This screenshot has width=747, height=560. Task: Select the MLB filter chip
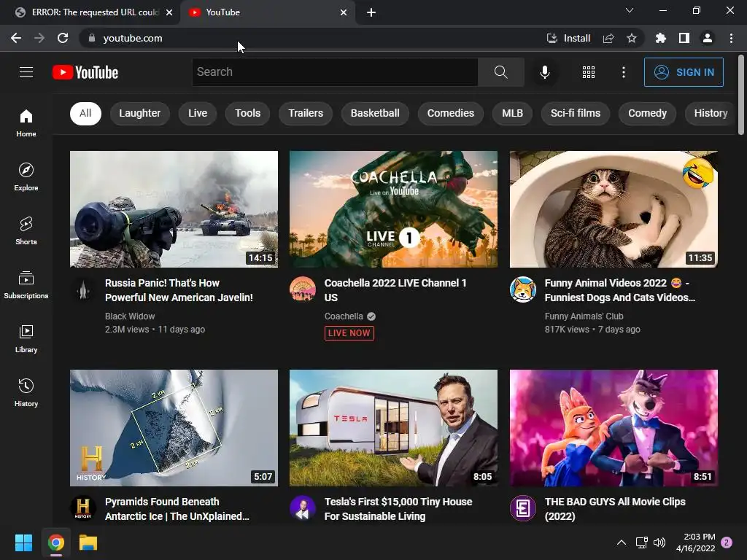point(512,113)
